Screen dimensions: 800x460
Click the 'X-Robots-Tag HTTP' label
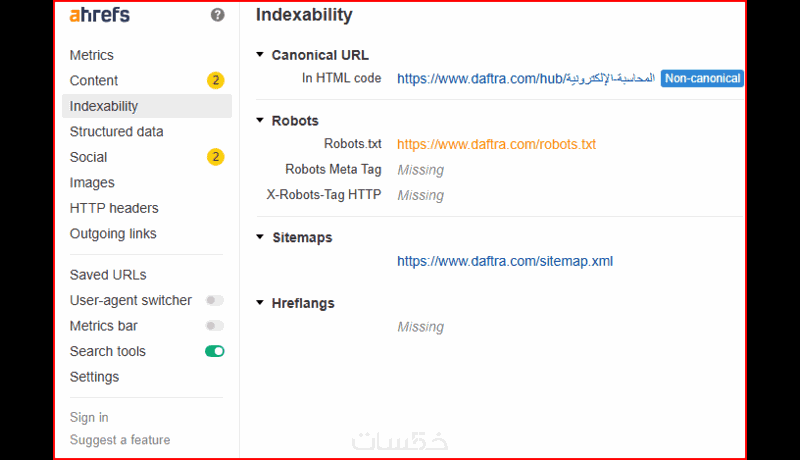pos(324,195)
